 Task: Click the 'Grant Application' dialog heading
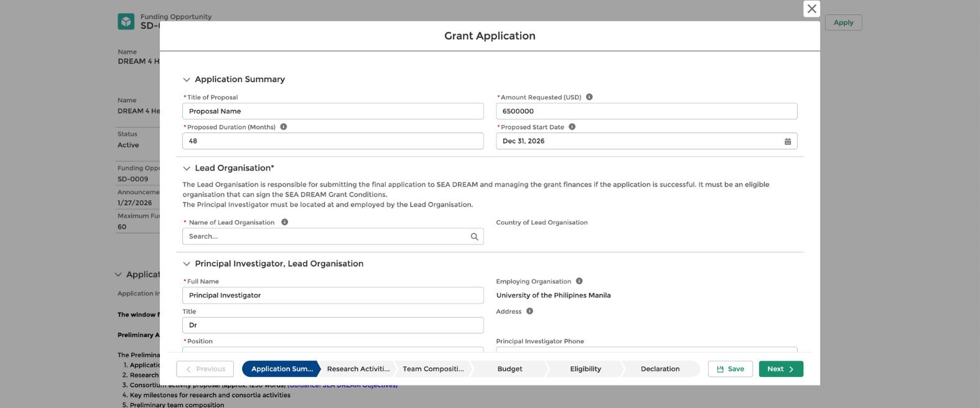tap(490, 36)
